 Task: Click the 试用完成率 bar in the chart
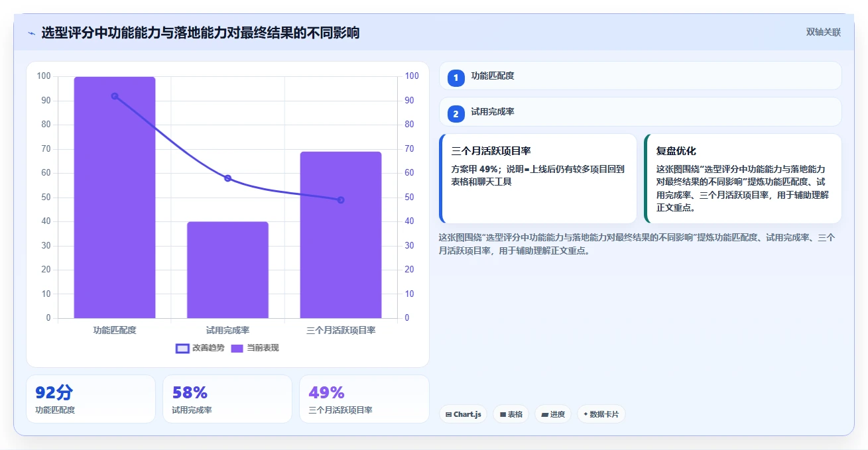227,270
